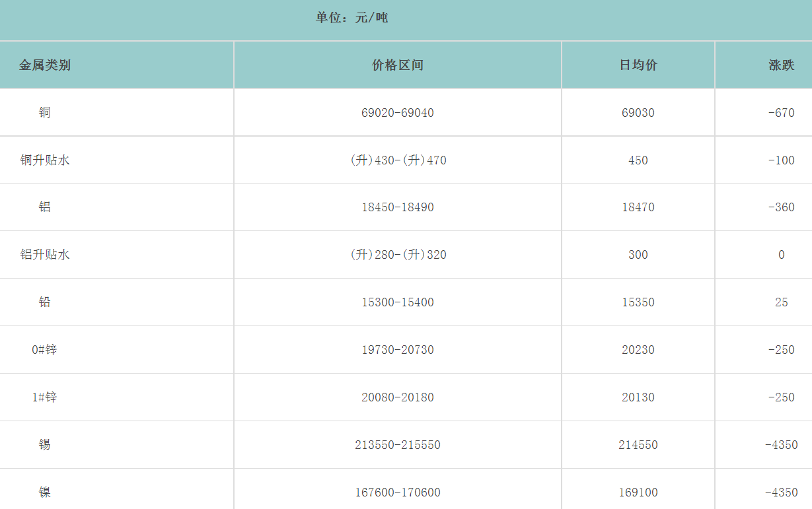Select the 铝升贴水 row label
The height and width of the screenshot is (509, 812).
point(44,255)
